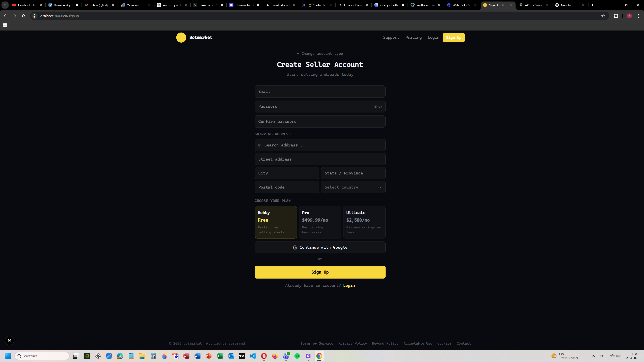Screen dimensions: 644x362
Task: Select the Hobby Free plan
Action: click(276, 222)
